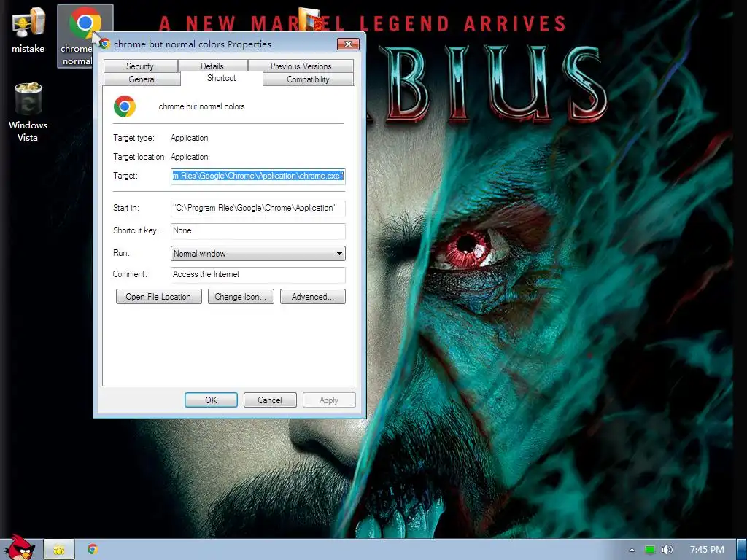
Task: Switch to the Details tab
Action: (x=212, y=66)
